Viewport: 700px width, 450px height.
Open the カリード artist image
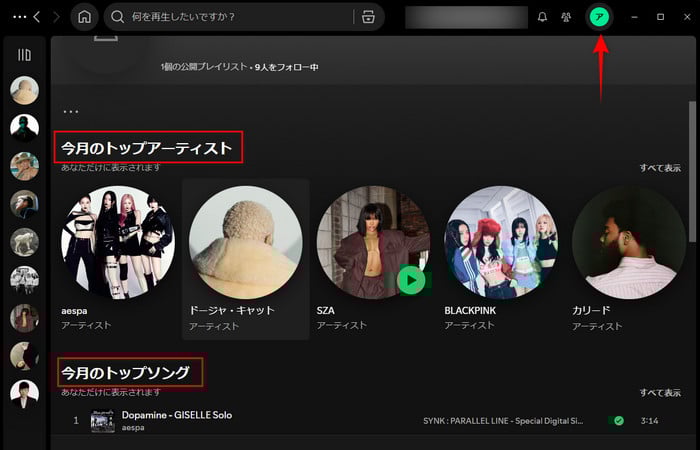629,242
